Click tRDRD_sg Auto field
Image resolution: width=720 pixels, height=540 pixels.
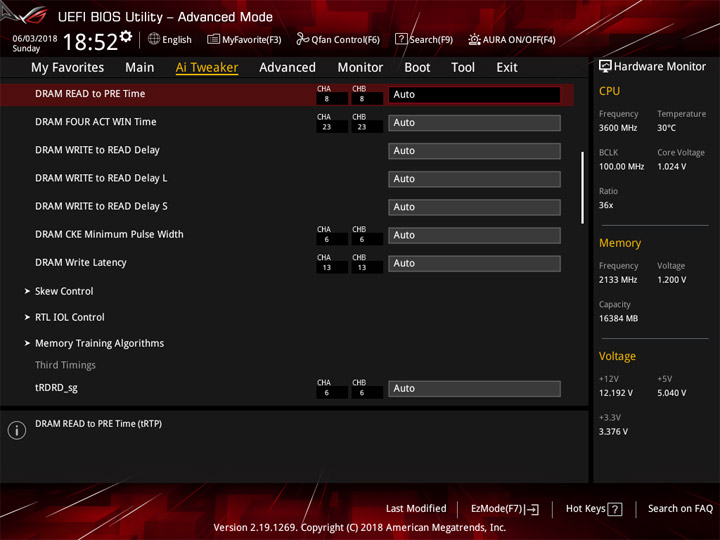pyautogui.click(x=474, y=388)
